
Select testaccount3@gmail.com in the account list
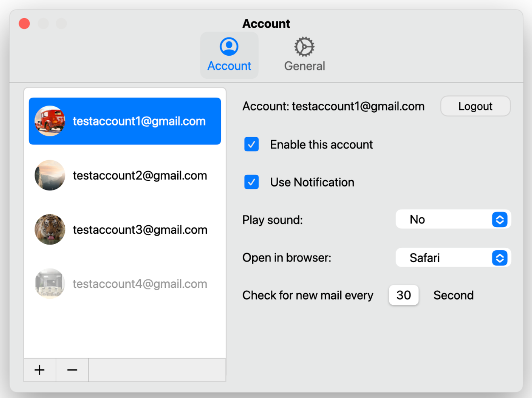pyautogui.click(x=140, y=230)
